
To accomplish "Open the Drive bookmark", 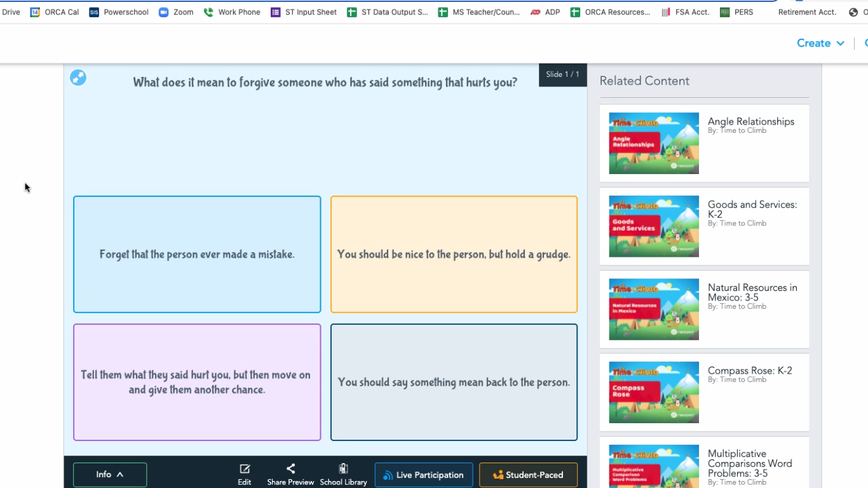I will pos(11,12).
